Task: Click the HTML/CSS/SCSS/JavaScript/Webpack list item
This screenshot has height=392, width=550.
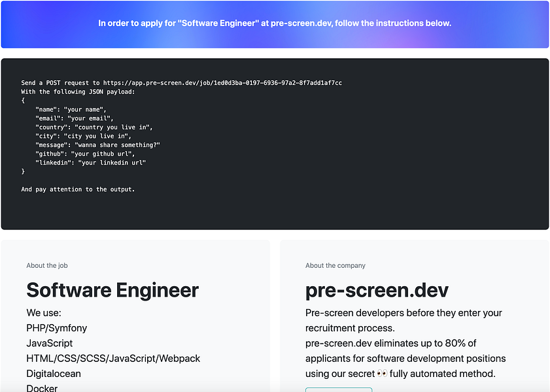Action: click(x=112, y=358)
